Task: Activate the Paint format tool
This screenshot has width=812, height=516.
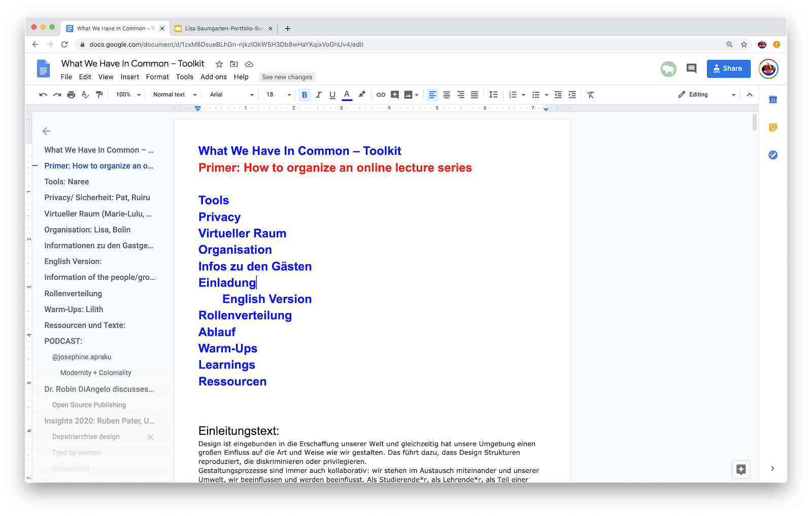Action: coord(99,95)
